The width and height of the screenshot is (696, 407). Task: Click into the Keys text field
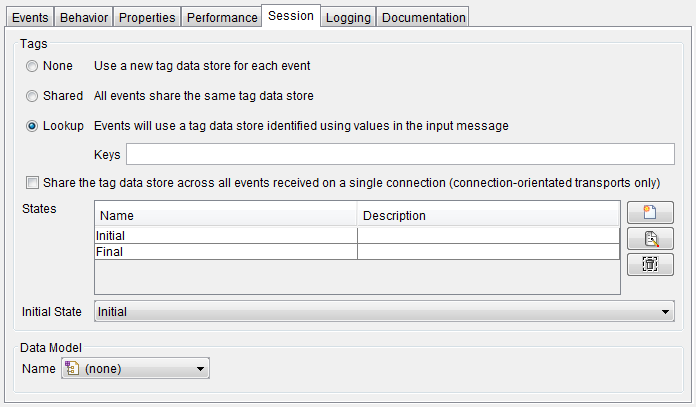[400, 154]
